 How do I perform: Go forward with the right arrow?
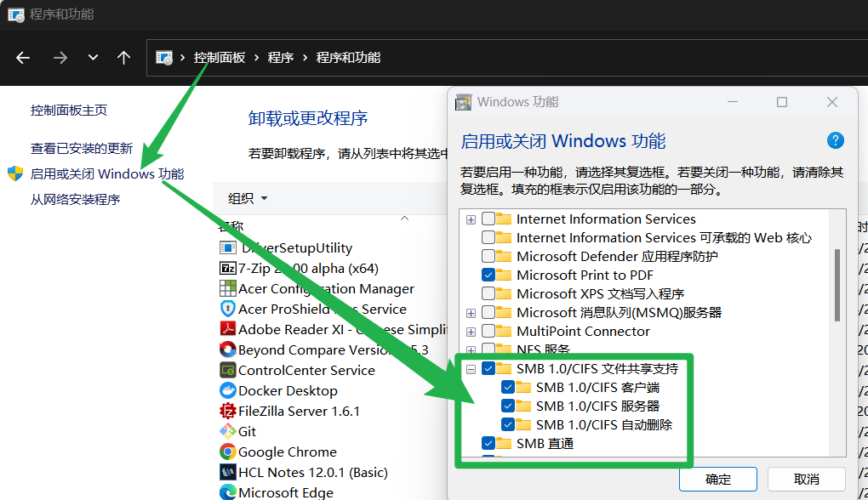coord(60,58)
